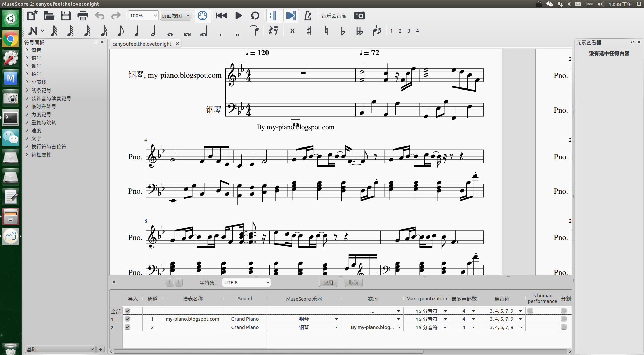The height and width of the screenshot is (355, 644).
Task: Apply double sharp accidental
Action: 292,31
